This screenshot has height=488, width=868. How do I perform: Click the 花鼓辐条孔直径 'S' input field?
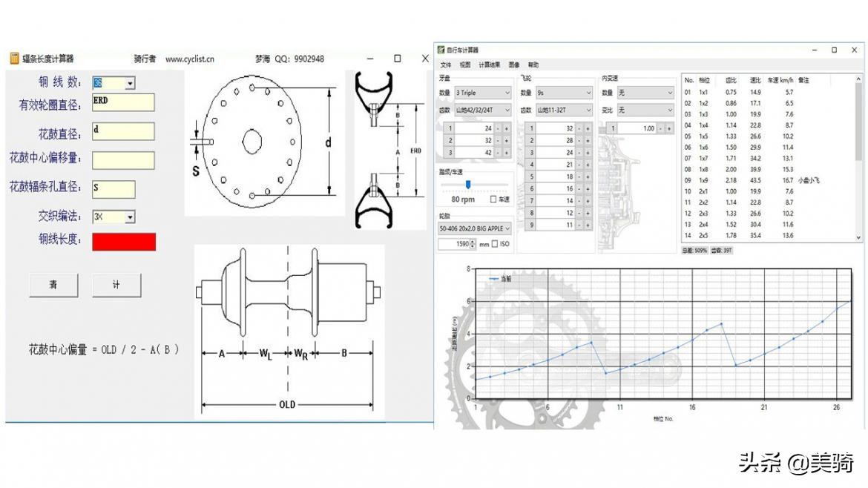tap(114, 189)
